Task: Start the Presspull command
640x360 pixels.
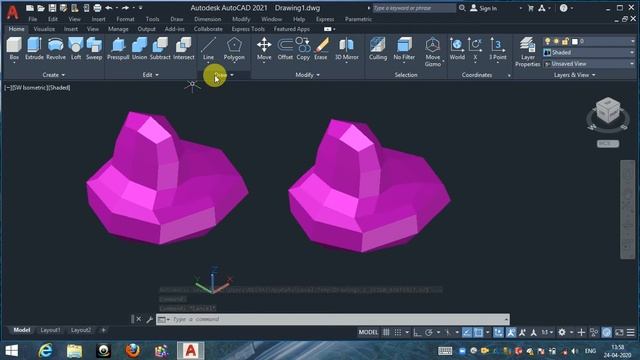Action: click(118, 48)
